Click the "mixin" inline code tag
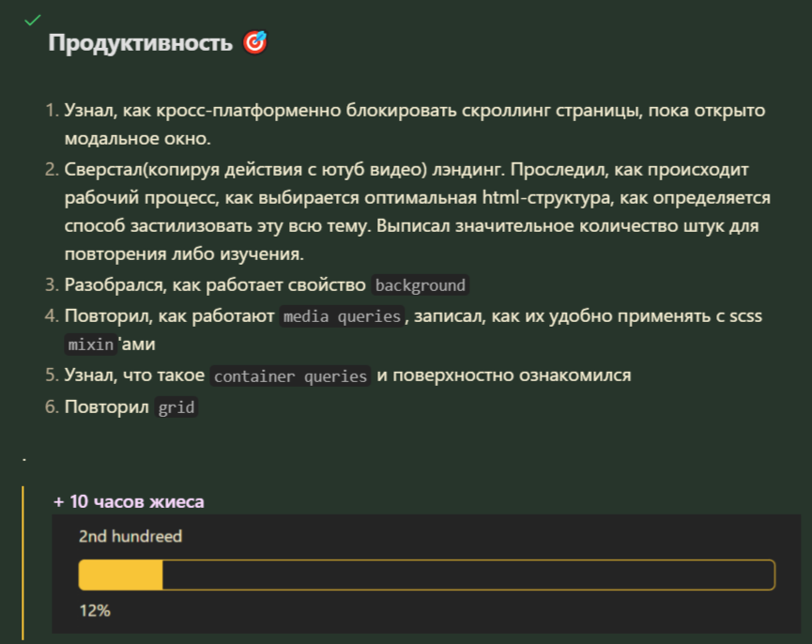The image size is (812, 644). click(x=91, y=345)
